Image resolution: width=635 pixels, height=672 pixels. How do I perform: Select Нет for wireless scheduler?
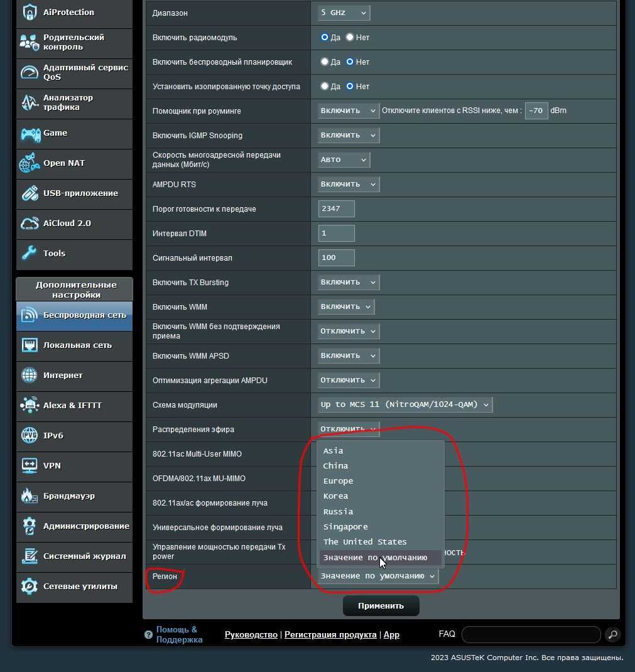[350, 62]
